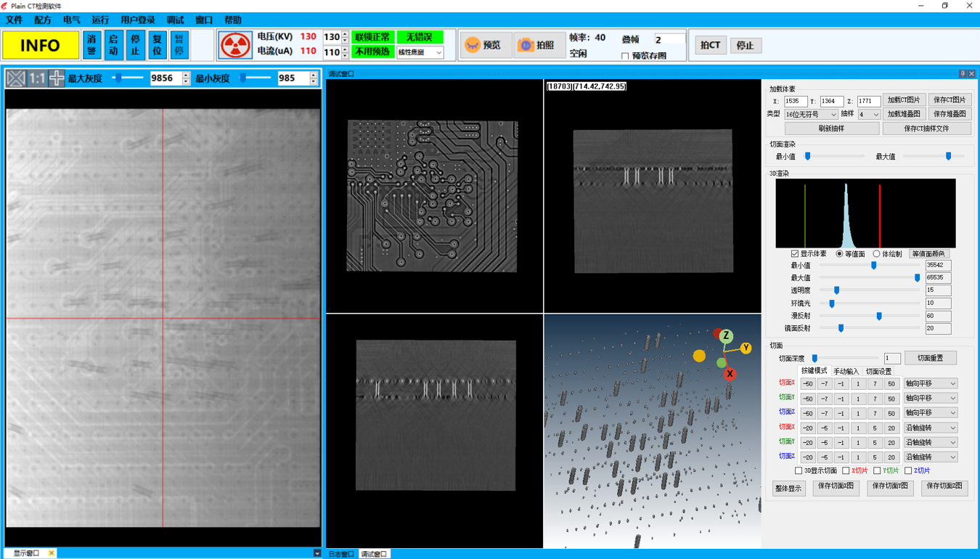This screenshot has width=980, height=559.
Task: Open the 电气 menu
Action: [72, 20]
